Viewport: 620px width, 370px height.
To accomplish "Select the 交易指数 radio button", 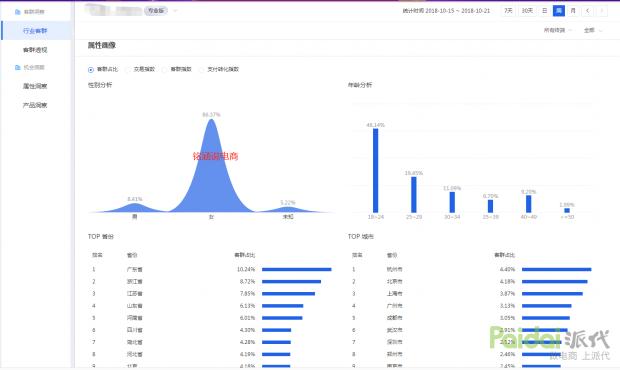I will pos(127,70).
